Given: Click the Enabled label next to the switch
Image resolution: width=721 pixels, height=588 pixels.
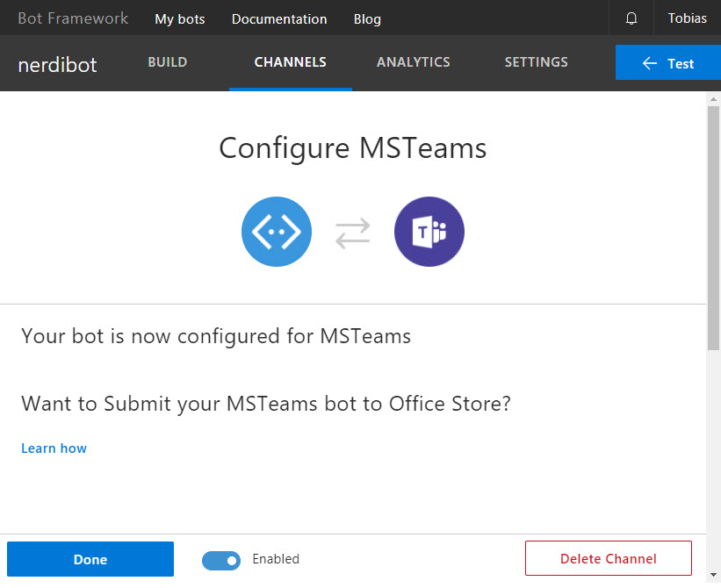Looking at the screenshot, I should tap(276, 559).
